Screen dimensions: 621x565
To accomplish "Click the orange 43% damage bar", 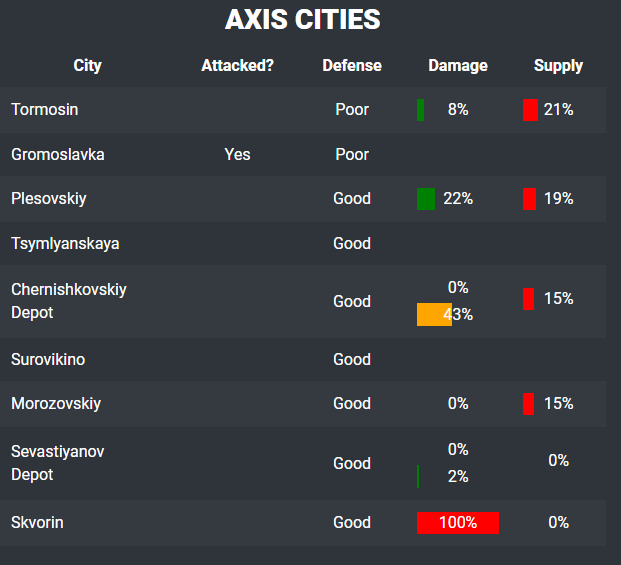I will pyautogui.click(x=434, y=314).
